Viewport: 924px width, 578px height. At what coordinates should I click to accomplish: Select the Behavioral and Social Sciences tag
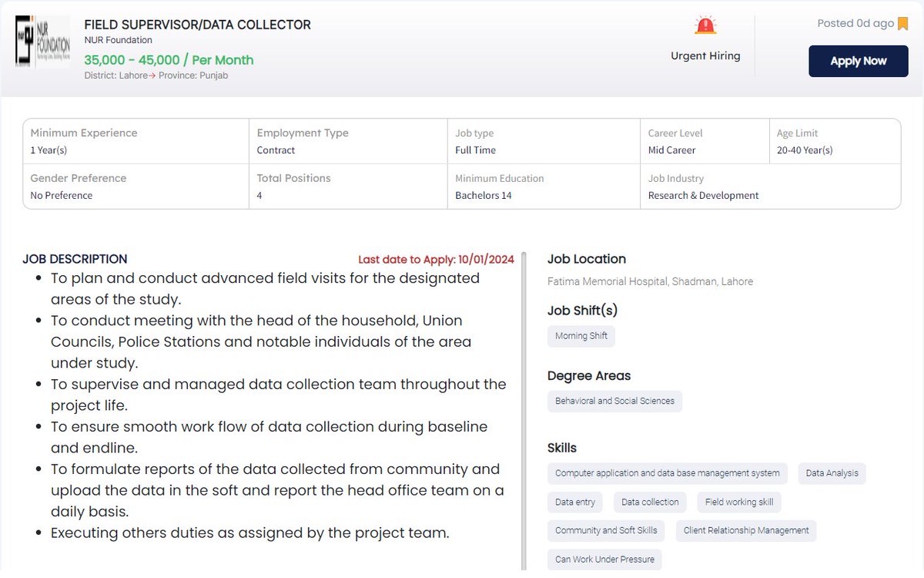[x=614, y=401]
